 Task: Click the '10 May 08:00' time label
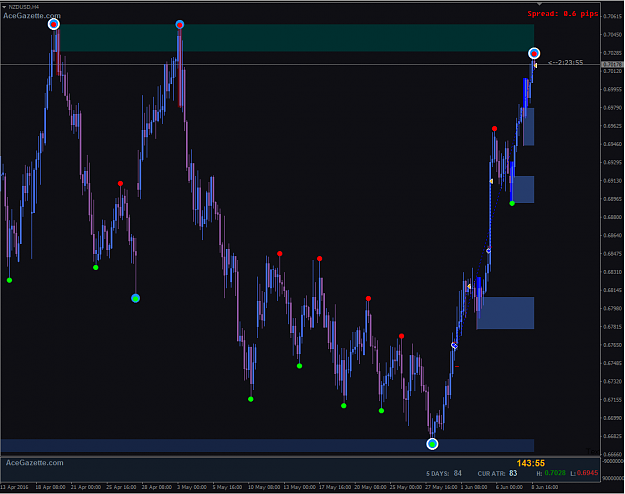coord(264,487)
